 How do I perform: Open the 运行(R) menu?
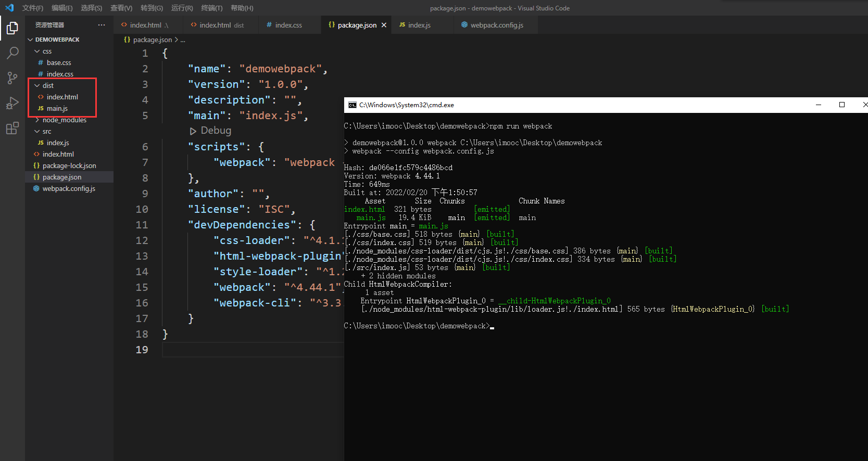182,8
